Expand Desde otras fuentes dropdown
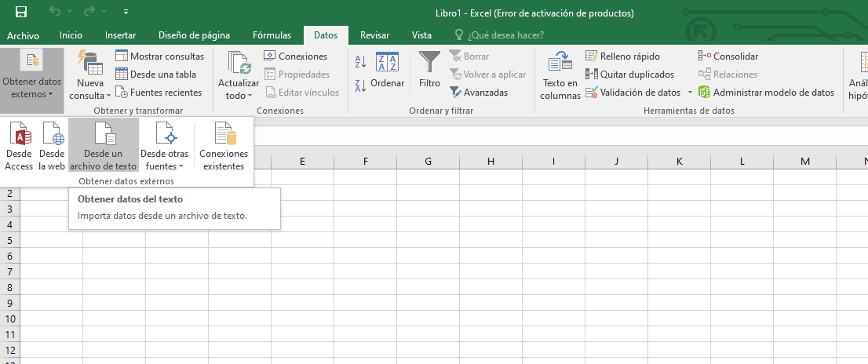868x364 pixels. coord(164,146)
